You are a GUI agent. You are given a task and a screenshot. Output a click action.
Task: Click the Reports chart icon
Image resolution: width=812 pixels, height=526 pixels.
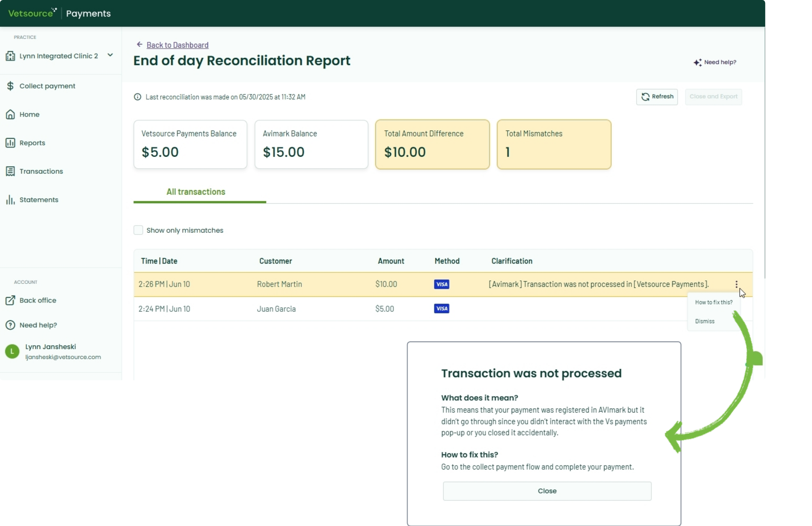[x=10, y=143]
